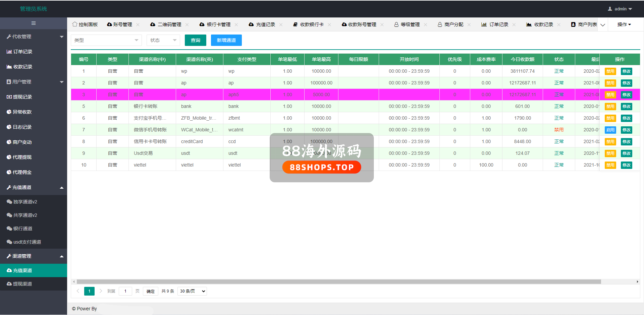Collapse sidebar using the hamburger menu icon
This screenshot has height=315, width=644.
pos(34,23)
